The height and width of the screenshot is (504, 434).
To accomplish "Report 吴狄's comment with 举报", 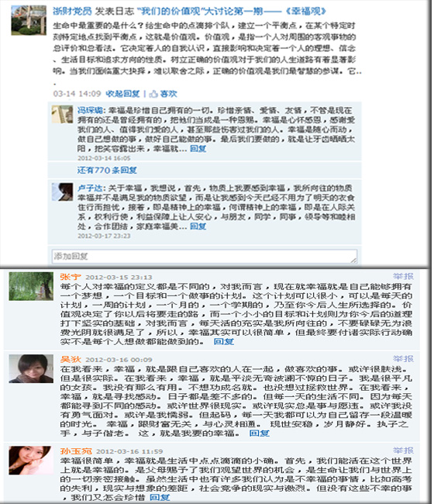I will (x=404, y=359).
